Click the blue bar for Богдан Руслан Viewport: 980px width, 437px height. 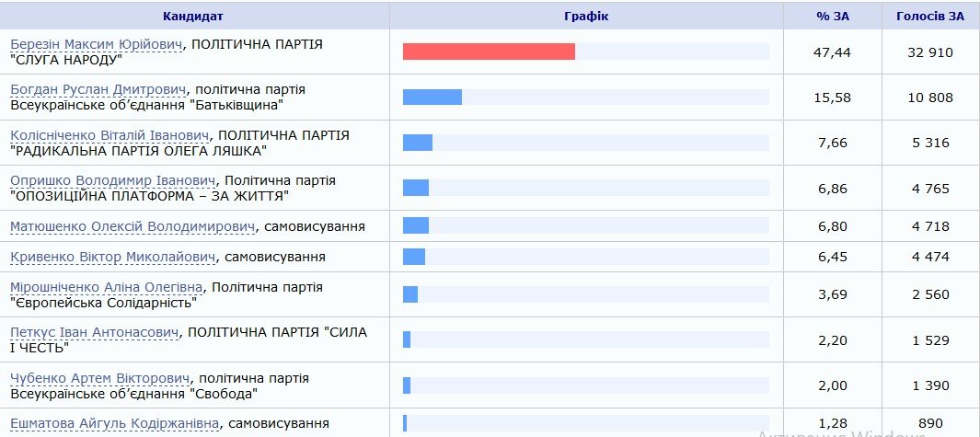pos(432,98)
